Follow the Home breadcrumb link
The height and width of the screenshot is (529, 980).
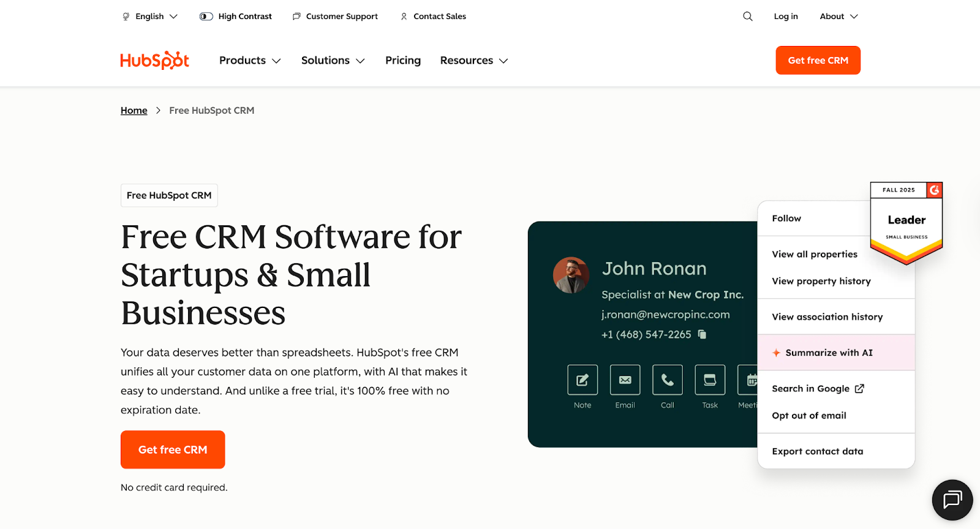pos(134,110)
